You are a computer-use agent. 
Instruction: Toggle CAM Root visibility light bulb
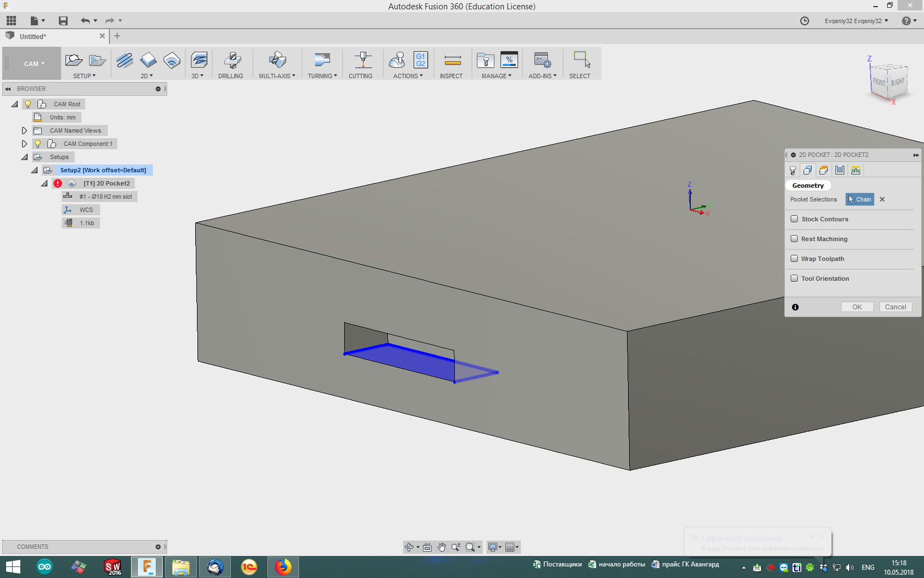click(28, 104)
